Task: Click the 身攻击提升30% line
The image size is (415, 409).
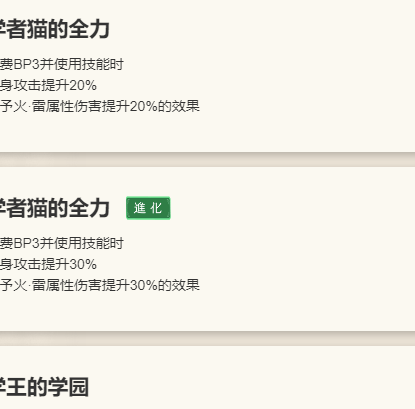Action: tap(48, 264)
